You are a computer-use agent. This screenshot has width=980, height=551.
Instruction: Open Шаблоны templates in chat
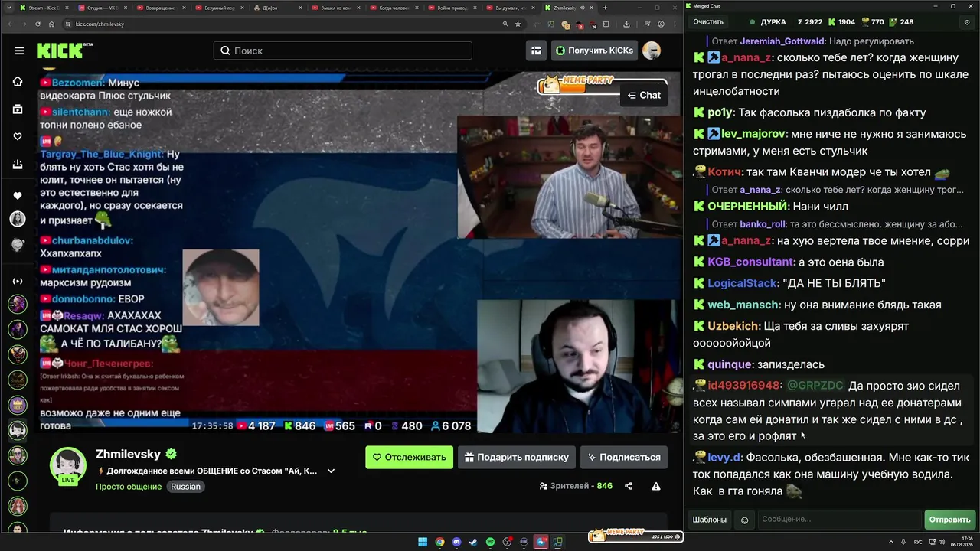(x=710, y=520)
